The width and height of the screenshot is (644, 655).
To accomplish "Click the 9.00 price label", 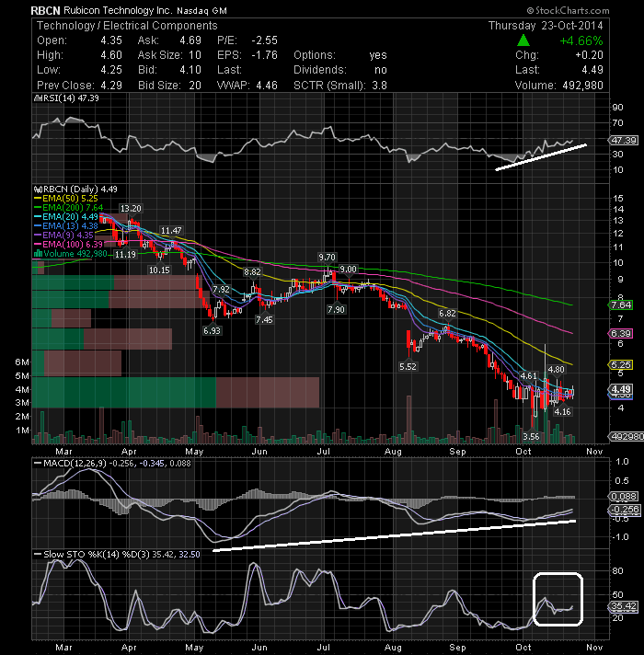I will point(348,270).
